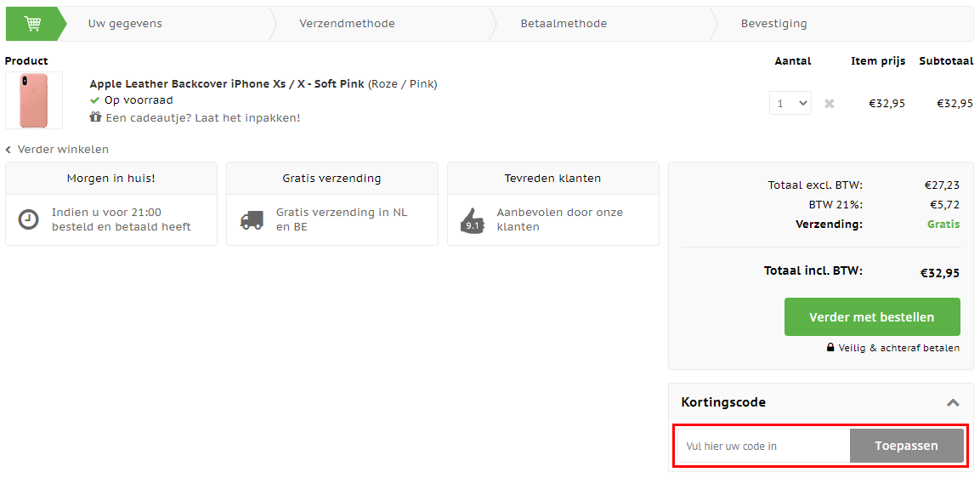980x478 pixels.
Task: Click the Morgen in huis! card header
Action: [x=111, y=179]
